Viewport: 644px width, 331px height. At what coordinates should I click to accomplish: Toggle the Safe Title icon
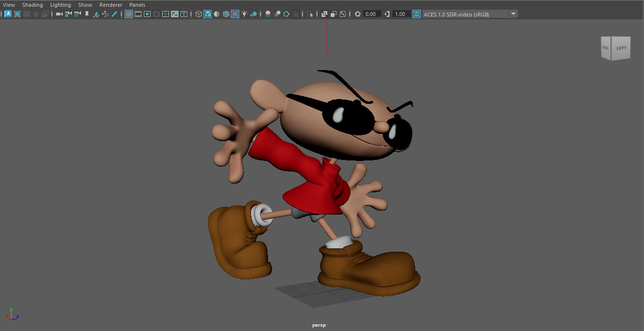click(x=184, y=14)
